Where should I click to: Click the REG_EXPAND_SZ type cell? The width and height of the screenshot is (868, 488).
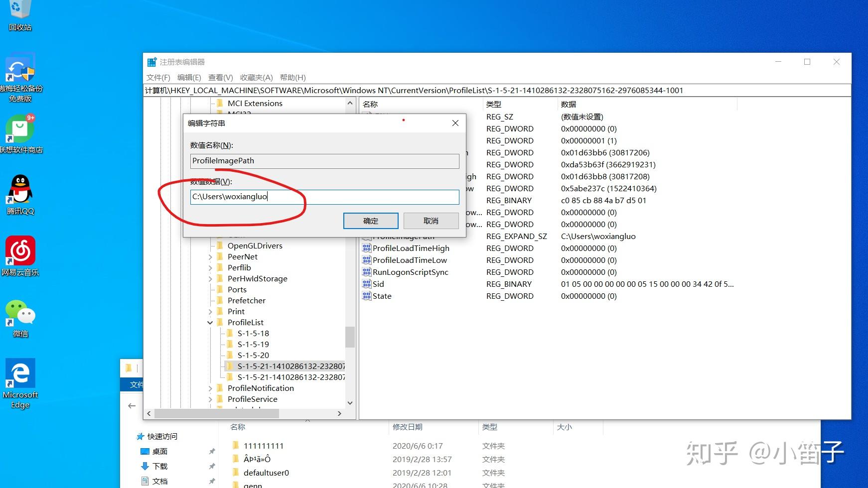click(516, 236)
